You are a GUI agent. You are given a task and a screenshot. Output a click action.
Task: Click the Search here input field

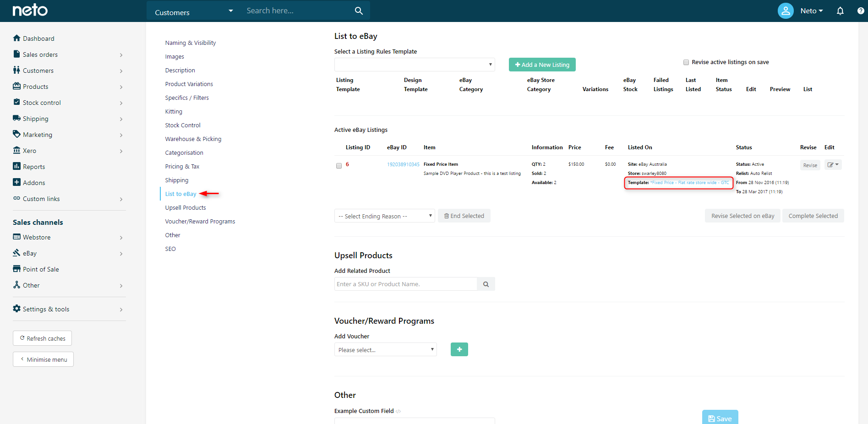coord(298,11)
